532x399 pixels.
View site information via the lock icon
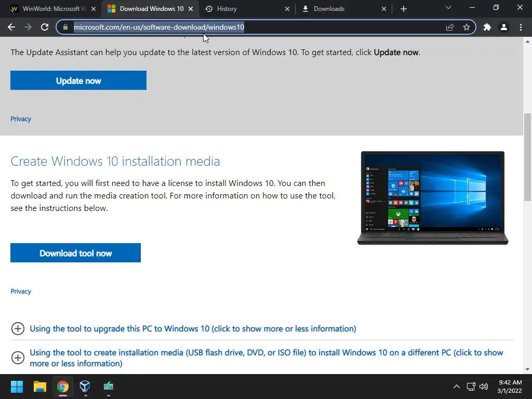[65, 27]
